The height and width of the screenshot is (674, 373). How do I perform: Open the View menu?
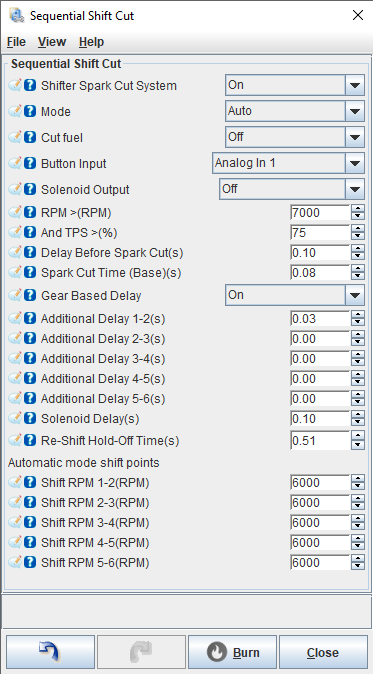[x=52, y=42]
